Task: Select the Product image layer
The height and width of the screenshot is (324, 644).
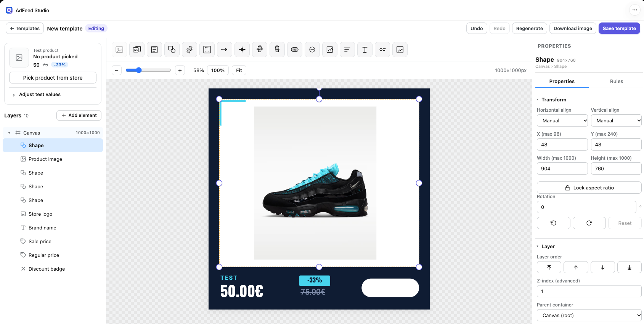Action: tap(53, 159)
